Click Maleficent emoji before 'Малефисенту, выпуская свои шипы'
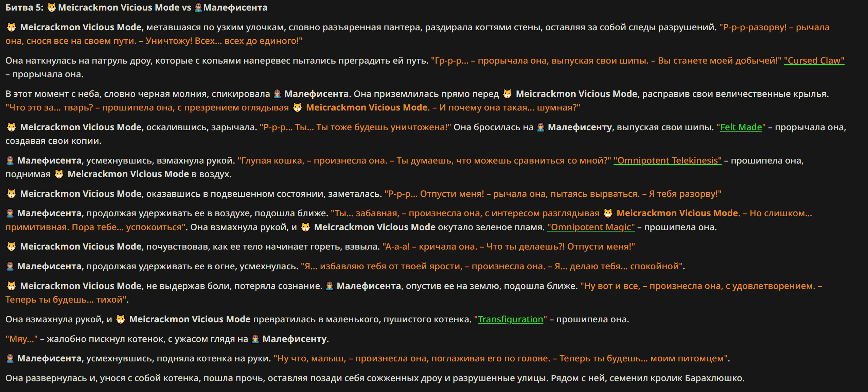 [x=541, y=127]
